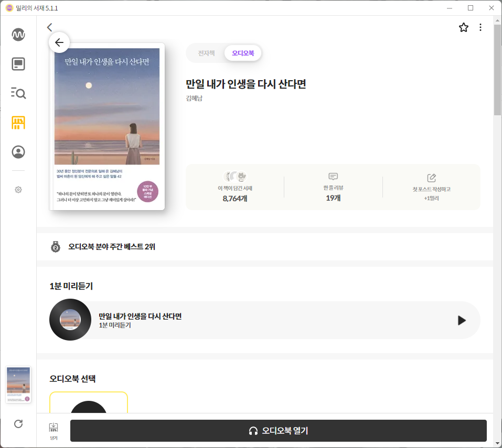Click the refresh icon in sidebar
Viewport: 502px width, 448px height.
pyautogui.click(x=18, y=424)
